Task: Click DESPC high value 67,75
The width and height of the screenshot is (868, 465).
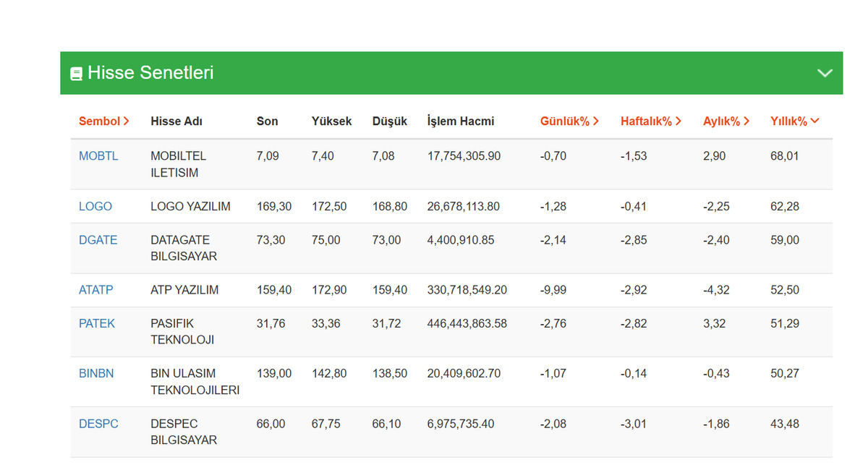Action: (326, 424)
